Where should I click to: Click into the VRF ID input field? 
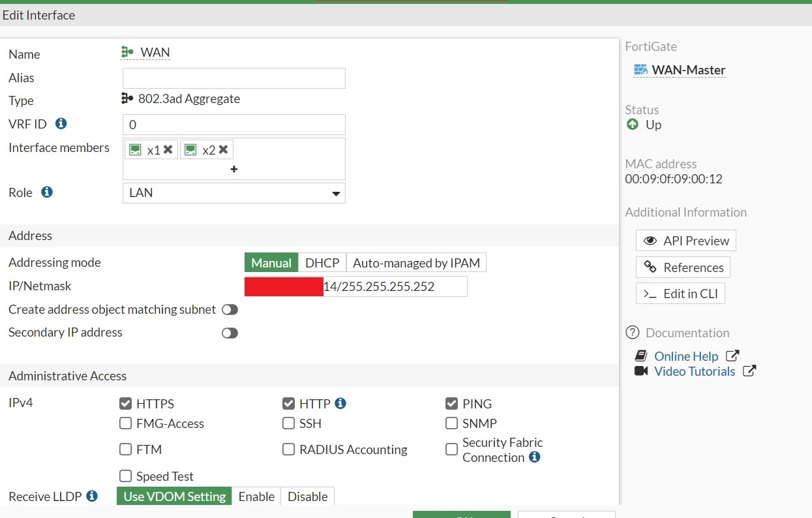click(234, 125)
